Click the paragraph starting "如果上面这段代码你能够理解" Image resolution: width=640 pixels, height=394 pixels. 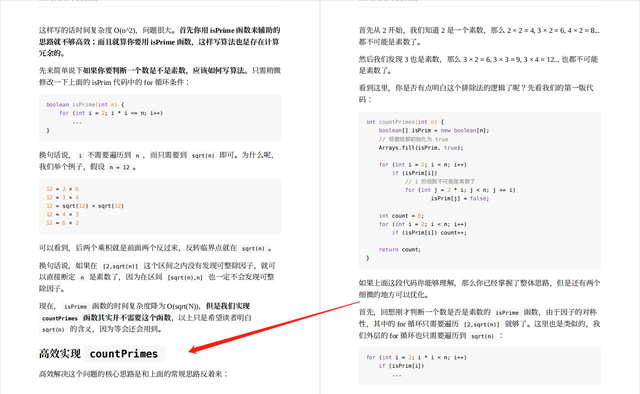click(x=479, y=289)
